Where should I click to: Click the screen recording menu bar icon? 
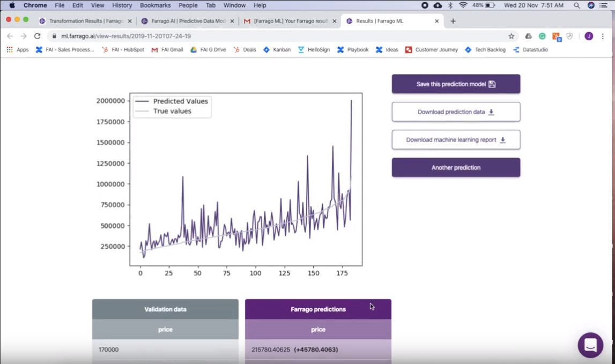pos(425,5)
